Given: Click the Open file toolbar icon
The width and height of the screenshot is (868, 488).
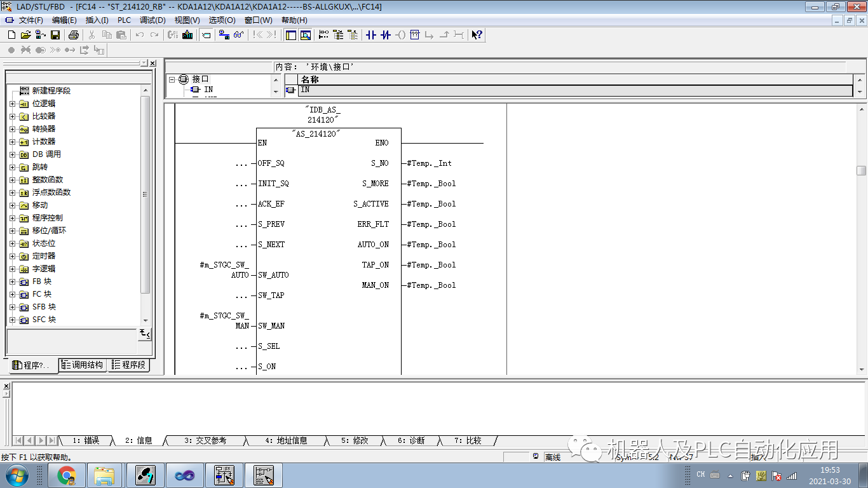Looking at the screenshot, I should [x=25, y=35].
